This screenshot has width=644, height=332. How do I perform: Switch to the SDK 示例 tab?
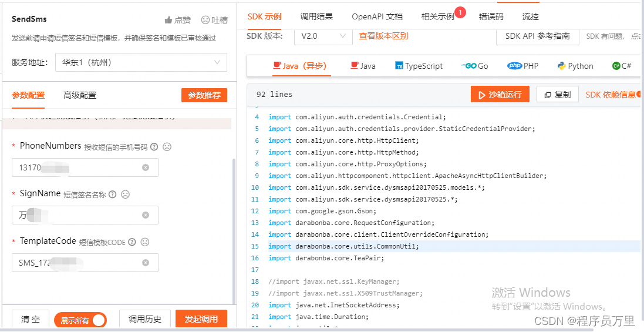[x=265, y=16]
